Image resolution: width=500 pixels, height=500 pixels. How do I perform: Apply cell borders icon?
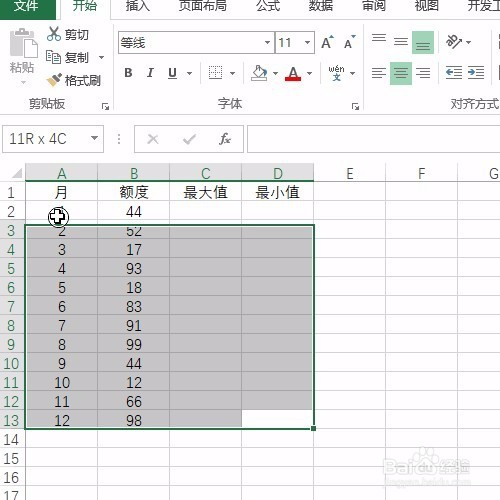pos(215,73)
